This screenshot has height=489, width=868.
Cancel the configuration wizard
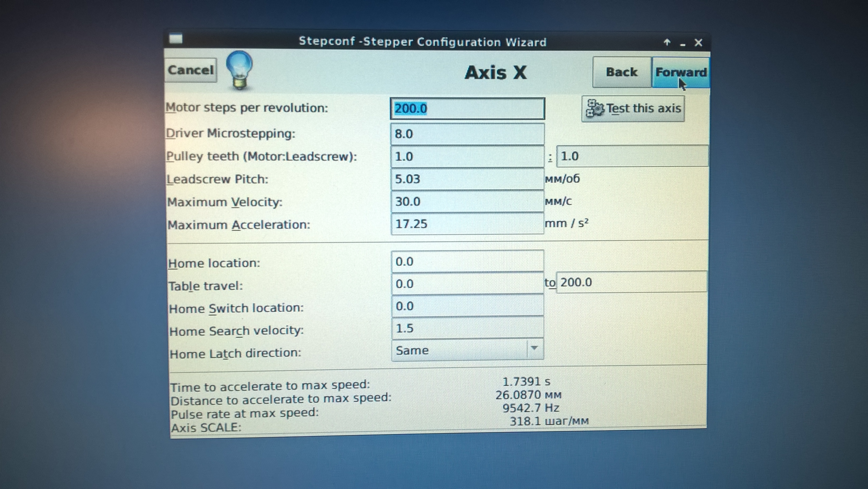(x=191, y=70)
